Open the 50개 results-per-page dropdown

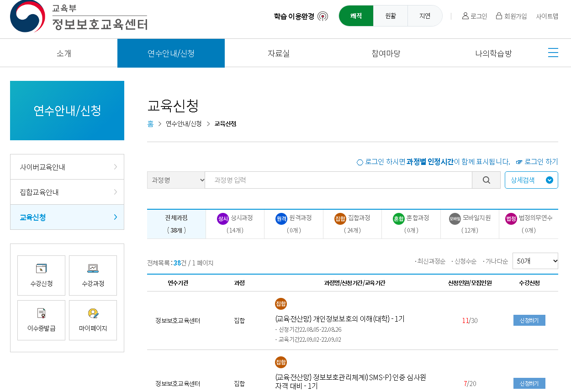[x=535, y=261]
